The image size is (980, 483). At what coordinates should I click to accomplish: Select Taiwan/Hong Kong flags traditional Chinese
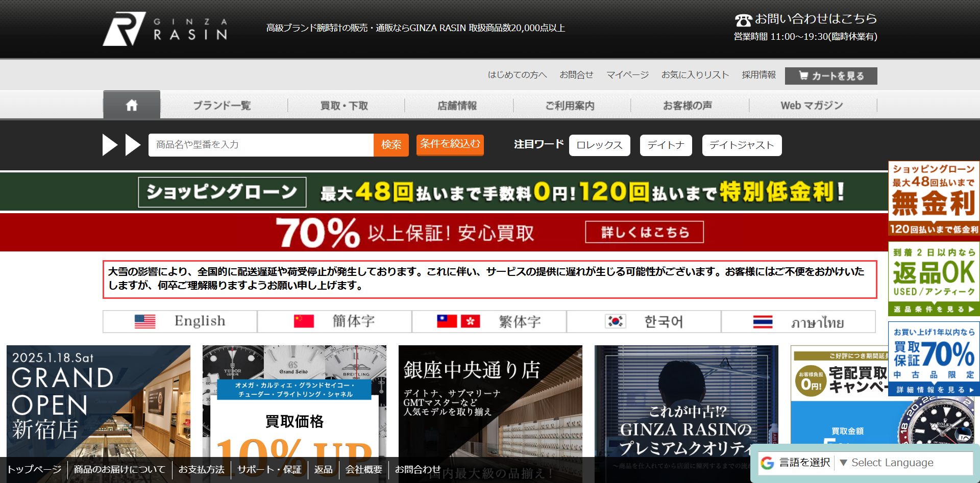tap(488, 321)
